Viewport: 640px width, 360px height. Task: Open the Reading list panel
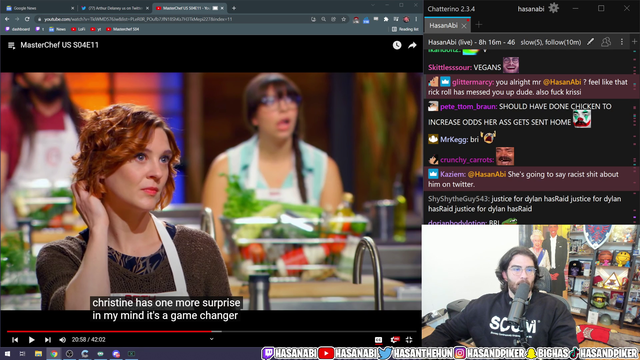[405, 29]
